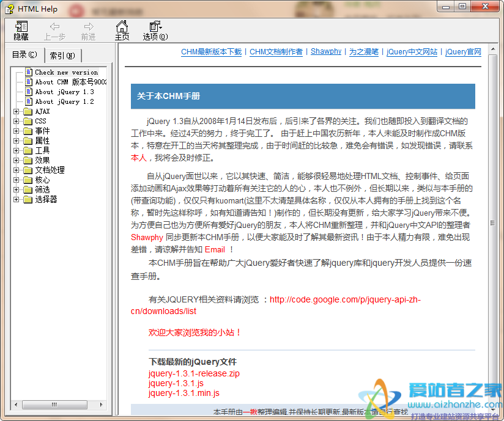This screenshot has width=504, height=421.
Task: Close the HTML Help window
Action: [486, 7]
